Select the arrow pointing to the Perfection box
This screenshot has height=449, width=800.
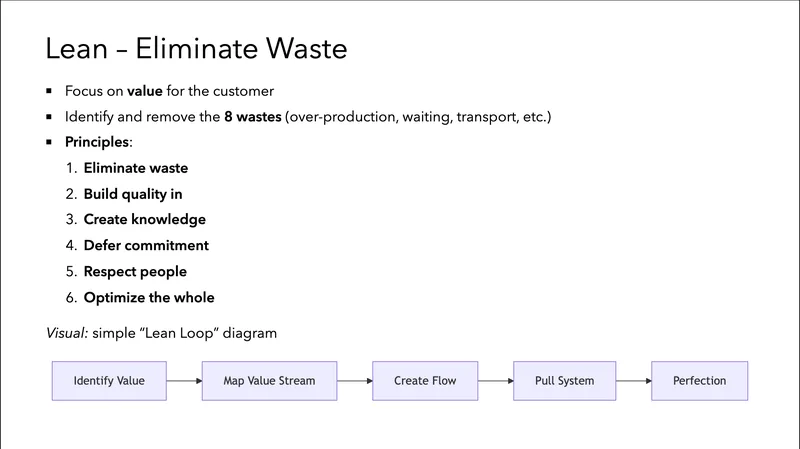click(x=632, y=381)
